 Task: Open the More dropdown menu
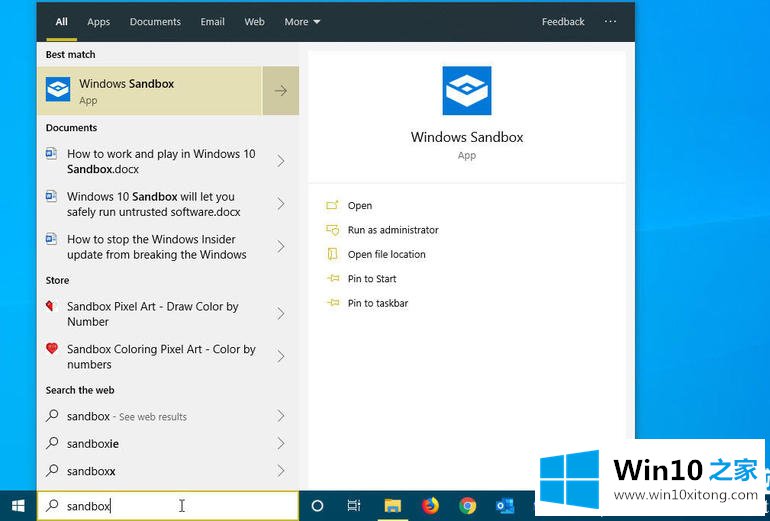coord(302,22)
